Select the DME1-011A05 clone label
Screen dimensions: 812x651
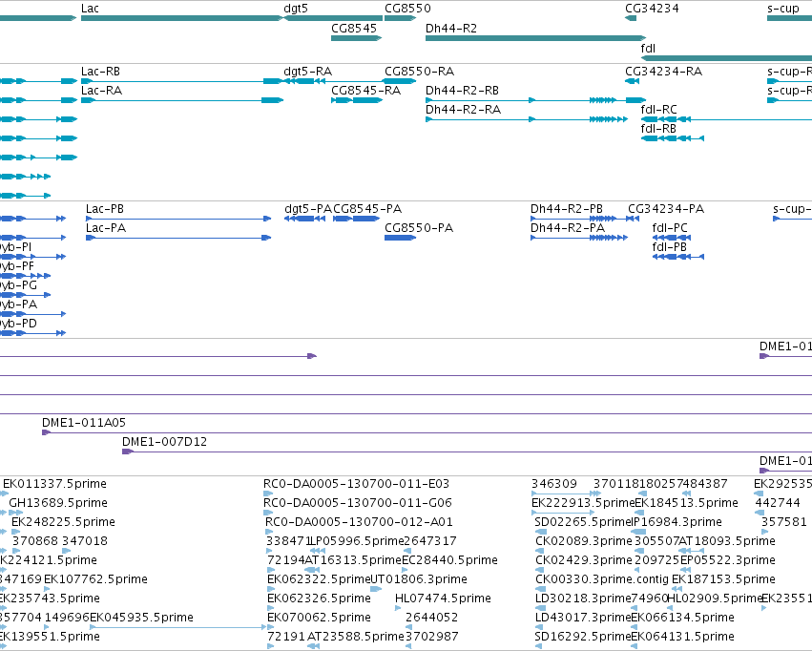point(83,423)
